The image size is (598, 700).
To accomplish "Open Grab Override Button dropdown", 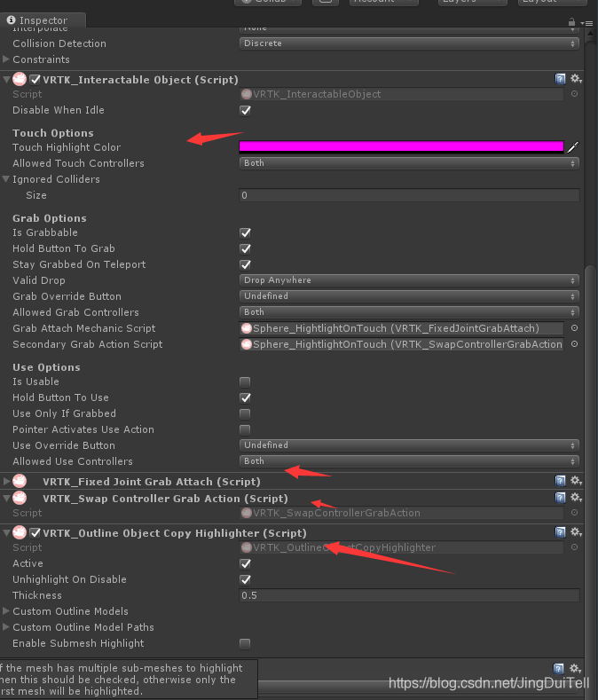I will coord(409,296).
